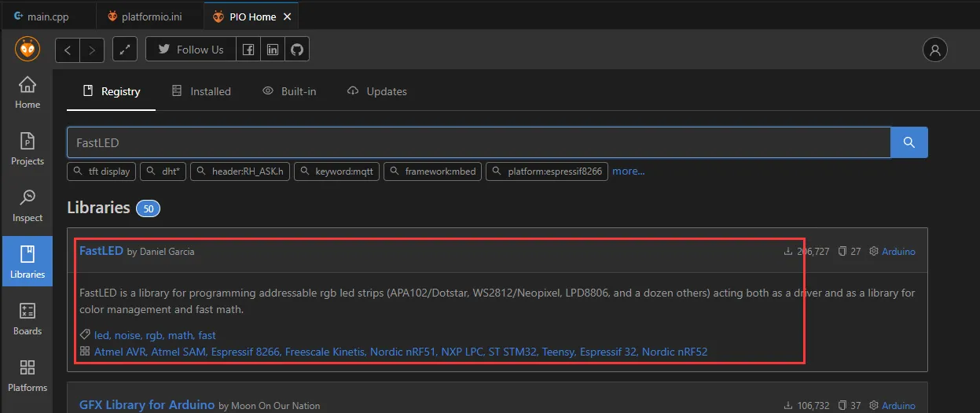Open the Facebook icon link
Image resolution: width=980 pixels, height=413 pixels.
[x=248, y=50]
